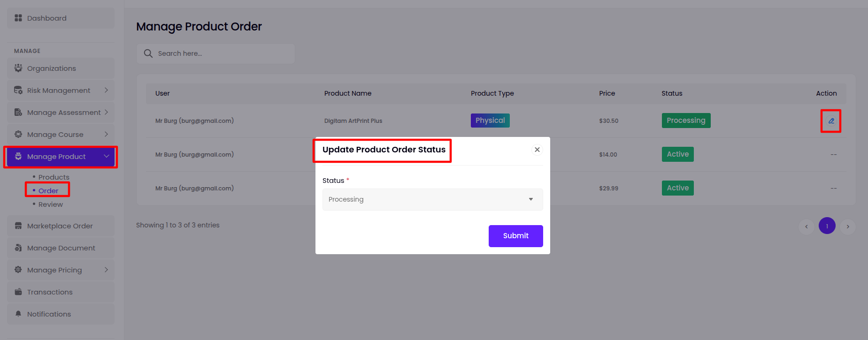
Task: Click the Marketplace Order store icon
Action: click(18, 226)
